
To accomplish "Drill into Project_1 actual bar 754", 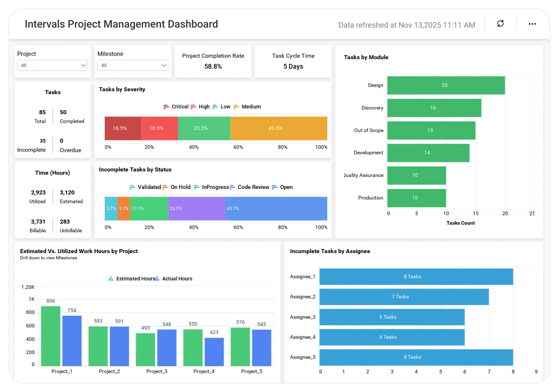I will [x=72, y=341].
